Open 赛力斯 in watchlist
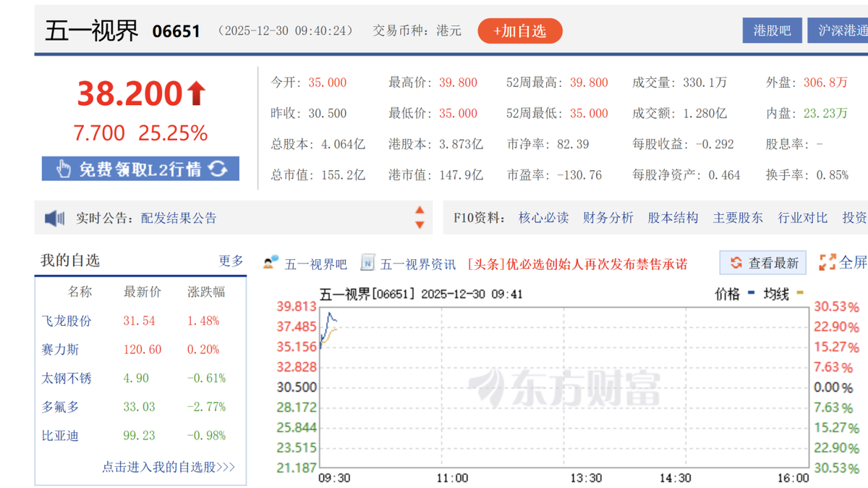 (61, 350)
